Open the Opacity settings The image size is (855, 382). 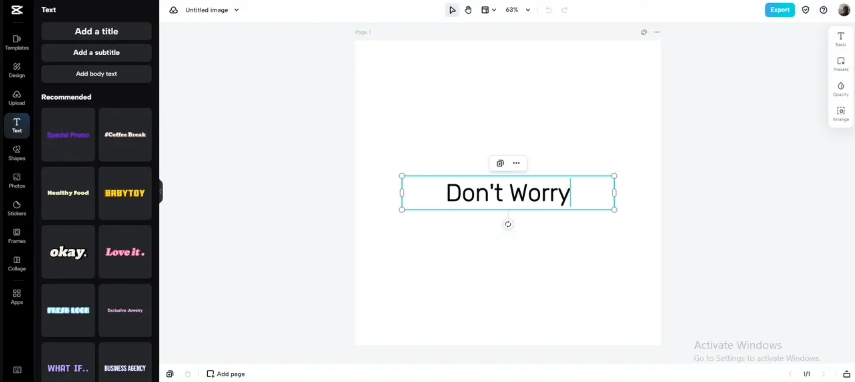pos(841,89)
